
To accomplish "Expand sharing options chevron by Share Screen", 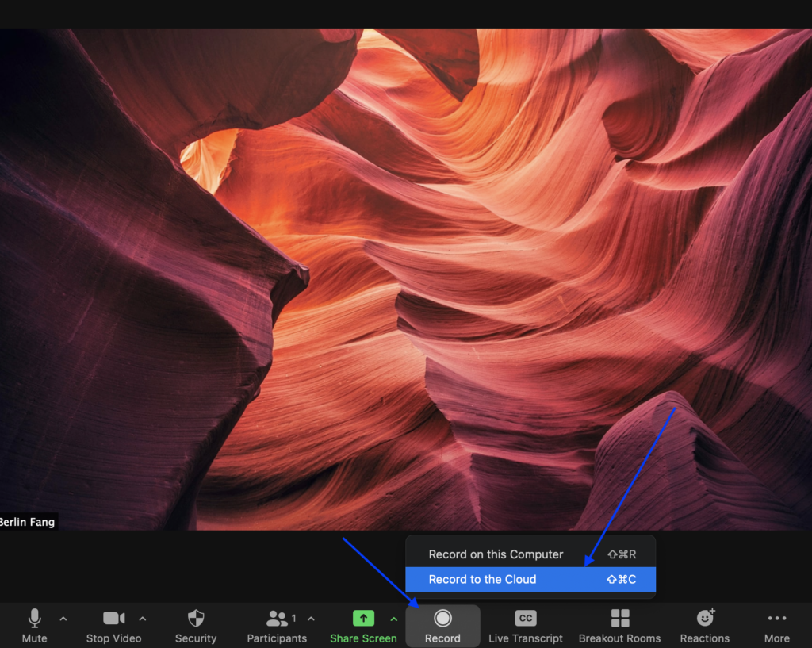I will click(394, 619).
